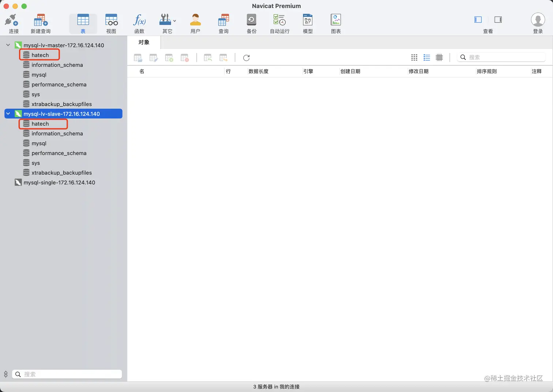Toggle the left sidebar view pane
The width and height of the screenshot is (553, 392).
(478, 20)
